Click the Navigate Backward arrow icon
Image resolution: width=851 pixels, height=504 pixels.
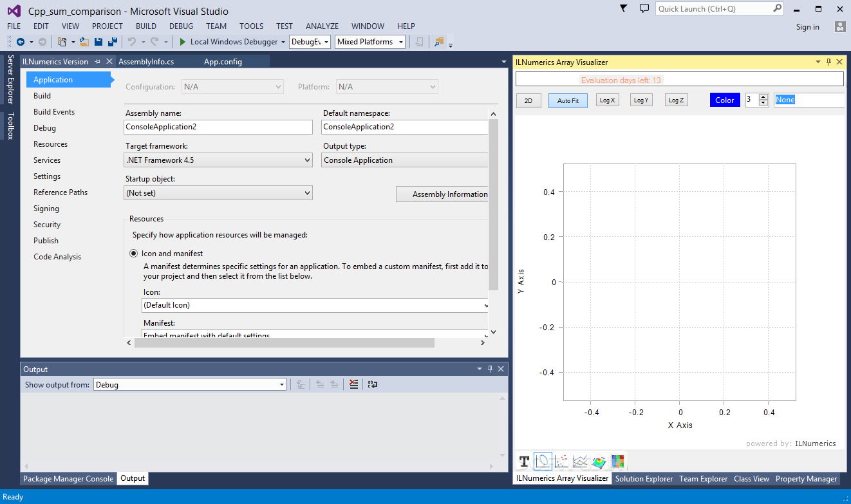(x=20, y=42)
